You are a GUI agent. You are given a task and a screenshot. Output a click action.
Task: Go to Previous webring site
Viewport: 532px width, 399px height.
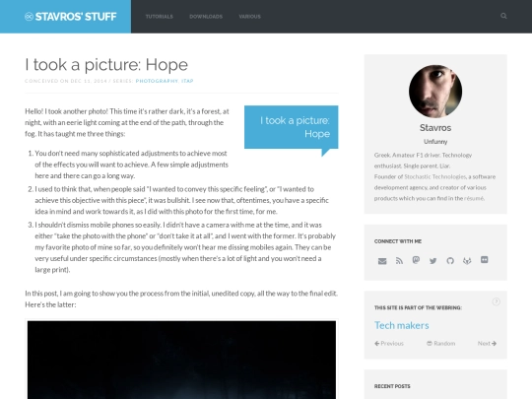[389, 344]
